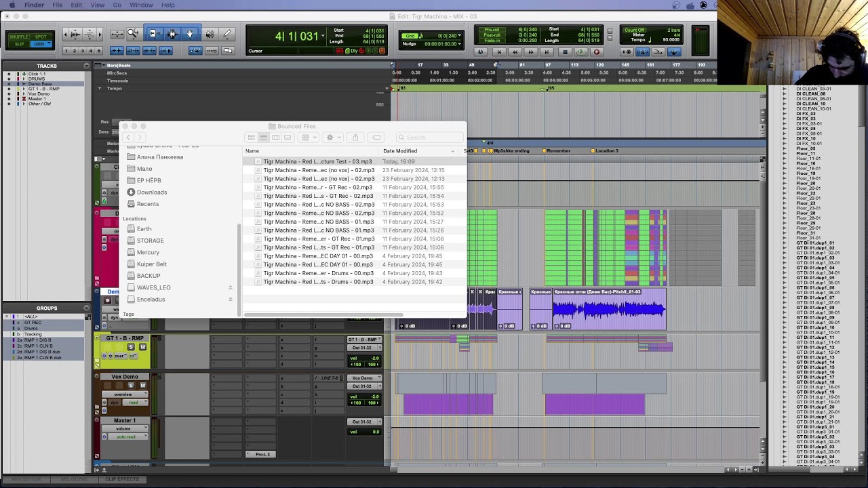The width and height of the screenshot is (868, 488).
Task: Open the main counter format dropdown
Action: click(x=323, y=36)
